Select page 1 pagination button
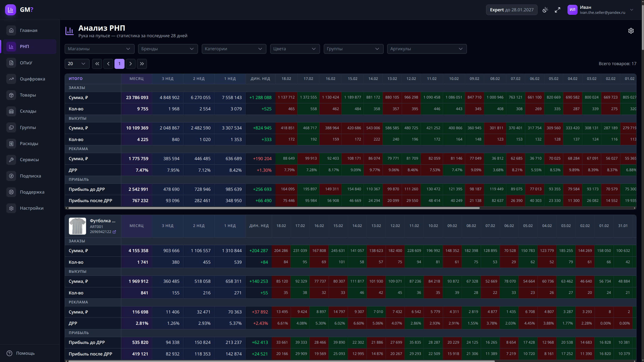This screenshot has height=362, width=644. 119,64
